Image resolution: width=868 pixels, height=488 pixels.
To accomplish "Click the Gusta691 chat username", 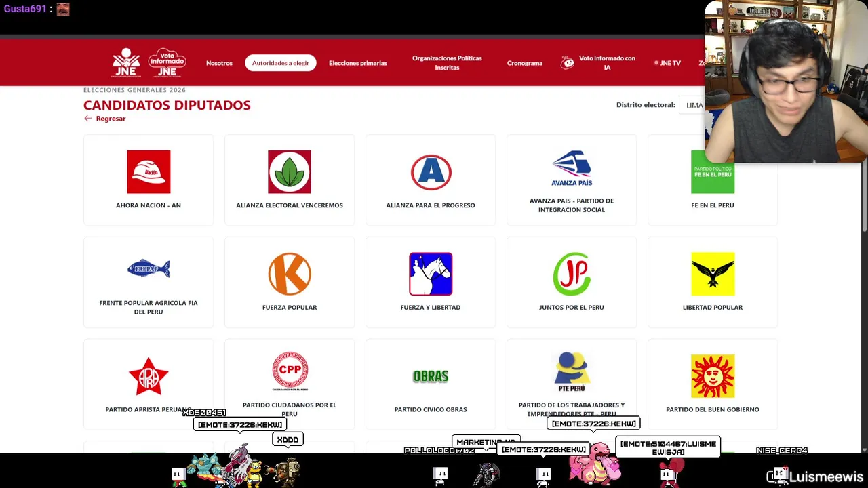I will click(25, 9).
